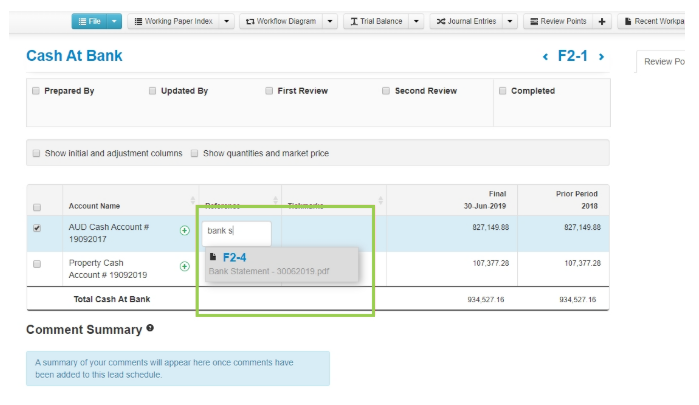Click the green plus icon beside AUD Cash Account
Screen dimensions: 699x405
tap(184, 231)
